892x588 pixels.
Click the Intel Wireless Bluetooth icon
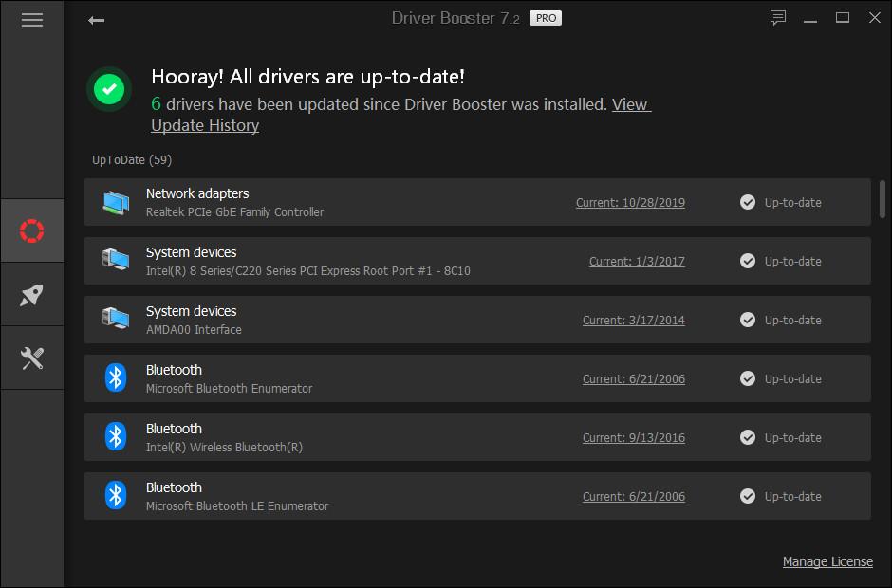[x=116, y=437]
